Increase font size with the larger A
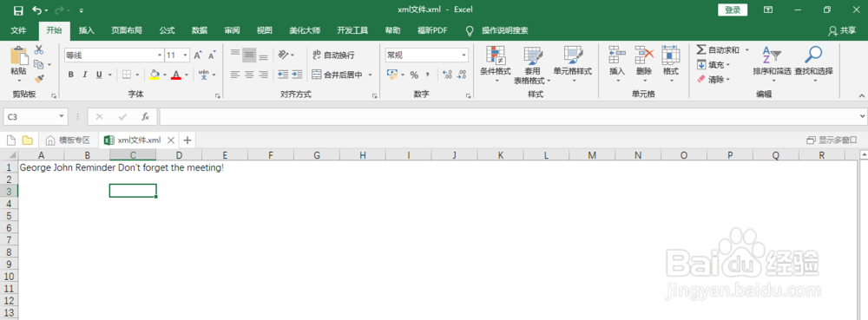This screenshot has width=868, height=320. [x=198, y=56]
